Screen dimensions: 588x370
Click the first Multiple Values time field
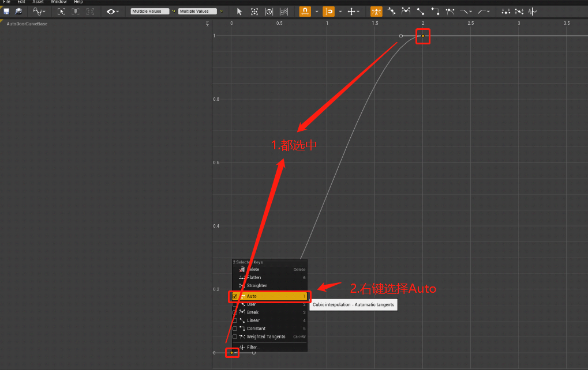tap(150, 11)
